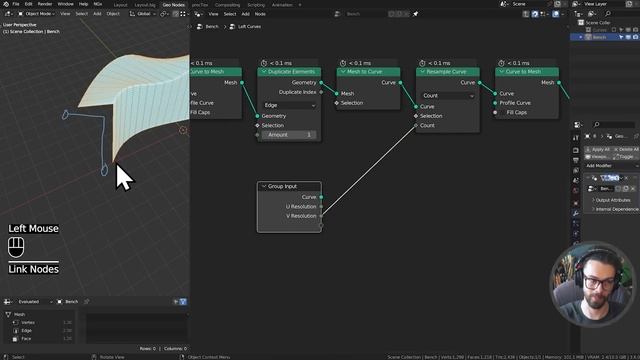The height and width of the screenshot is (360, 640).
Task: Open the node editor Add menu
Action: click(x=245, y=14)
